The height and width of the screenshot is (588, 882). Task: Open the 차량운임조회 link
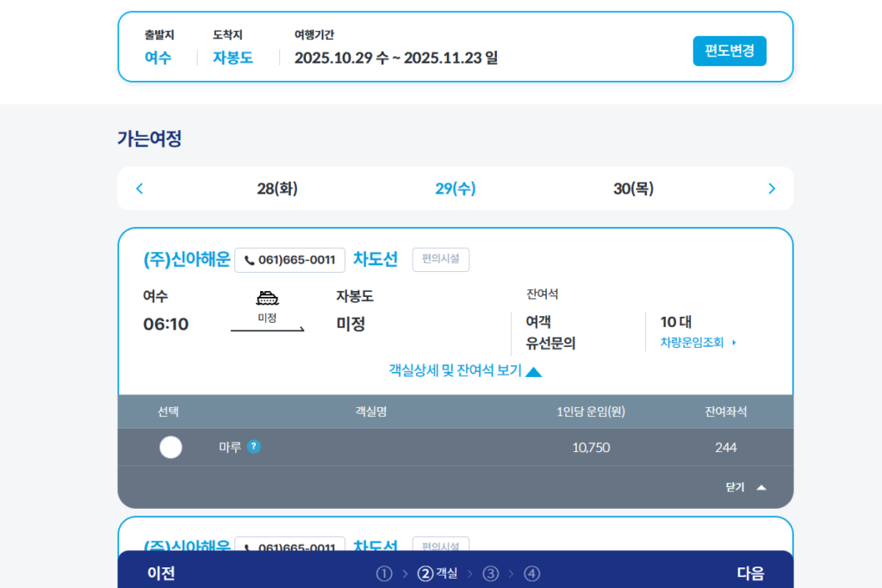click(692, 343)
